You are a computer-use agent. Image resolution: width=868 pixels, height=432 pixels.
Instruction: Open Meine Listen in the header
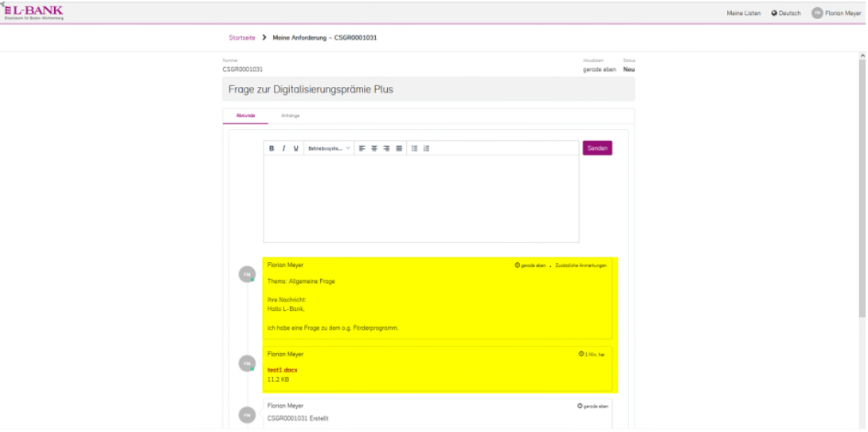pos(744,13)
